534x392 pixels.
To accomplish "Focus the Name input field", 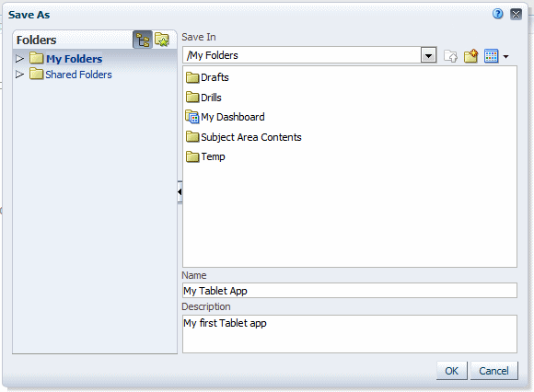I will 350,291.
